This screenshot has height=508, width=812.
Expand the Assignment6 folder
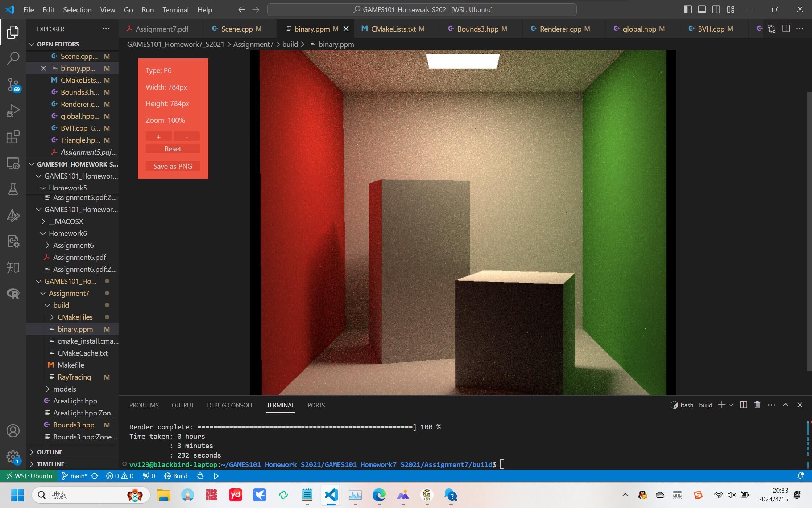[72, 245]
